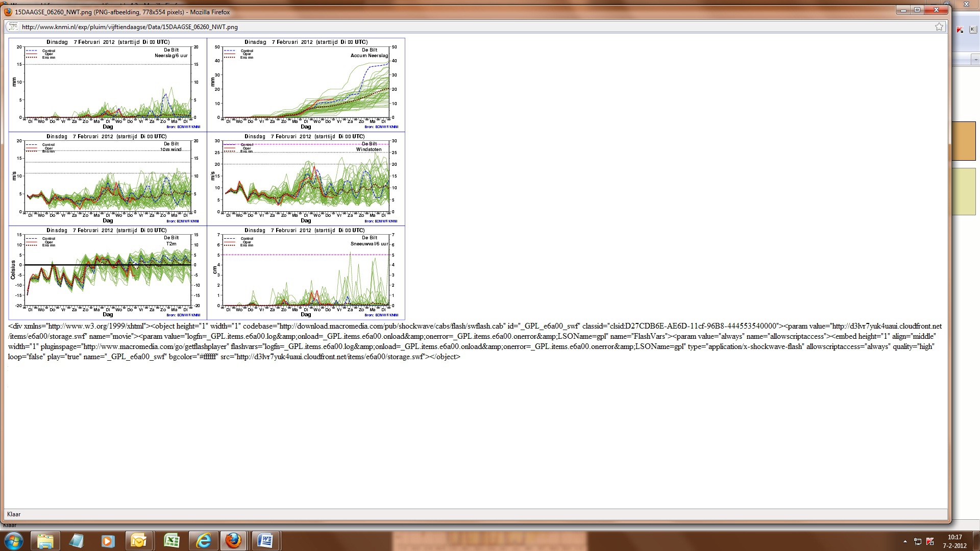The height and width of the screenshot is (551, 980).
Task: Click the Kaspersky tray icon
Action: coord(930,541)
